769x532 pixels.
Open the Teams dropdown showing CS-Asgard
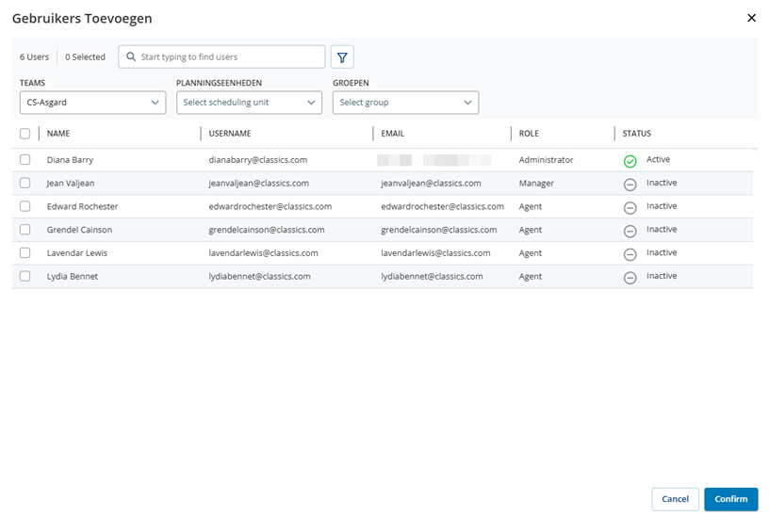(x=92, y=103)
